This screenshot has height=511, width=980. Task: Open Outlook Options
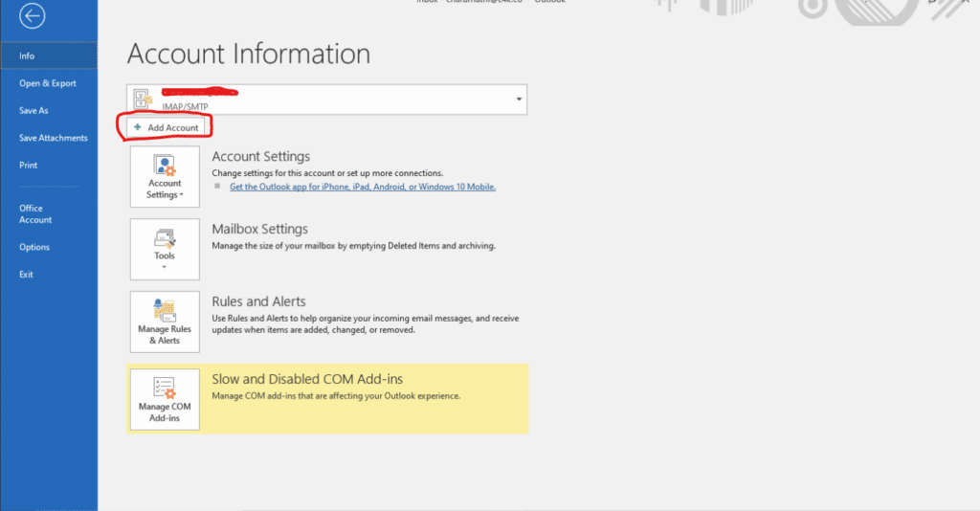[34, 247]
